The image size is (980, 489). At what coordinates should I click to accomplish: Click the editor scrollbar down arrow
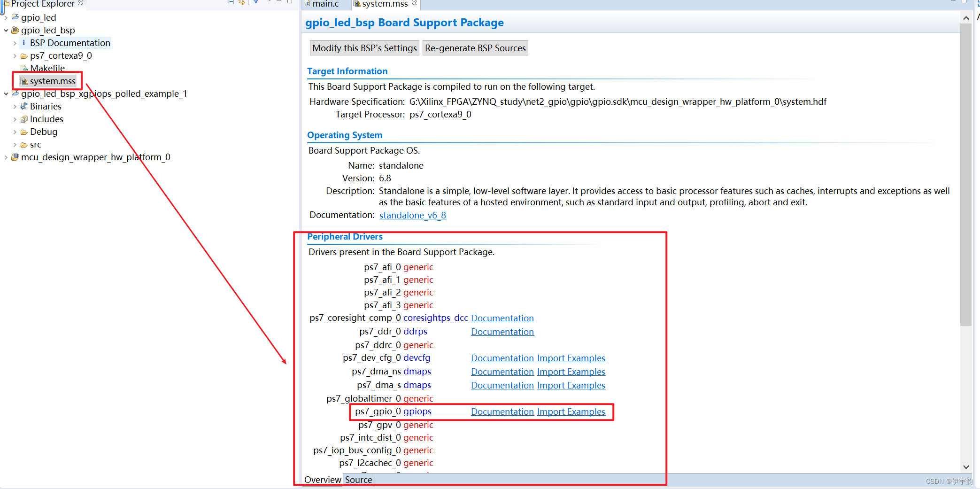tap(966, 467)
